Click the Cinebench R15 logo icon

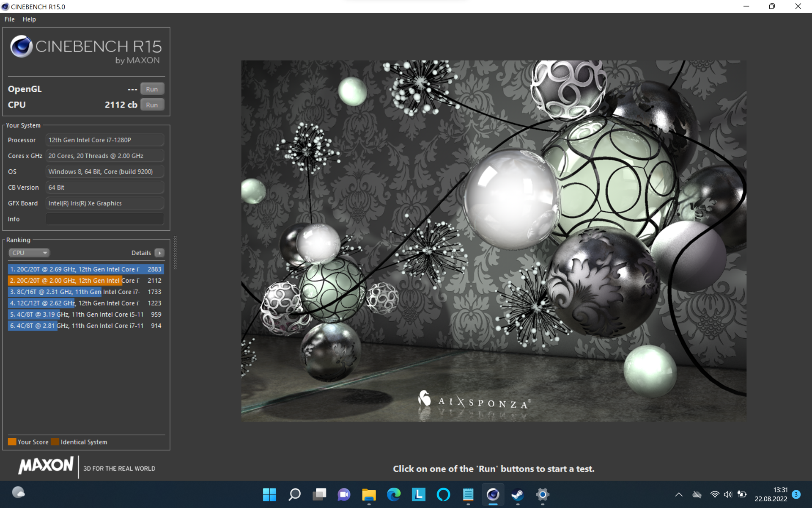pos(21,47)
